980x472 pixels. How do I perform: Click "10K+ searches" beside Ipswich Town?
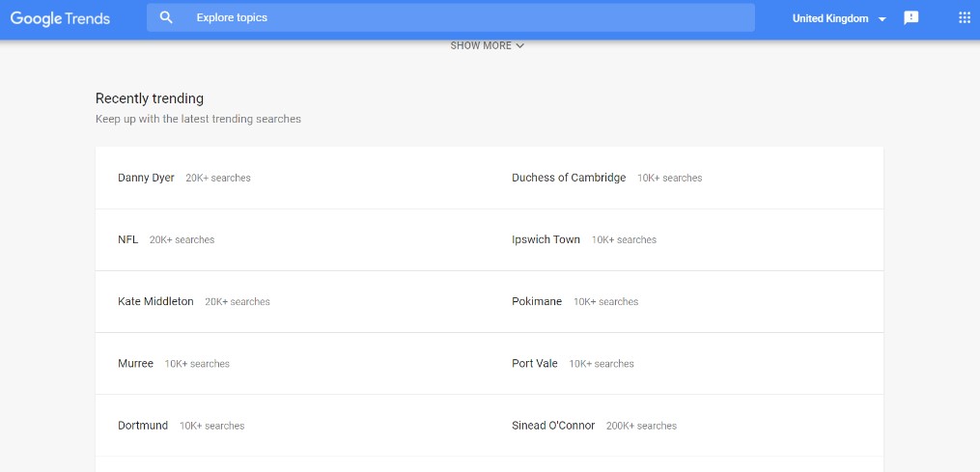click(624, 240)
